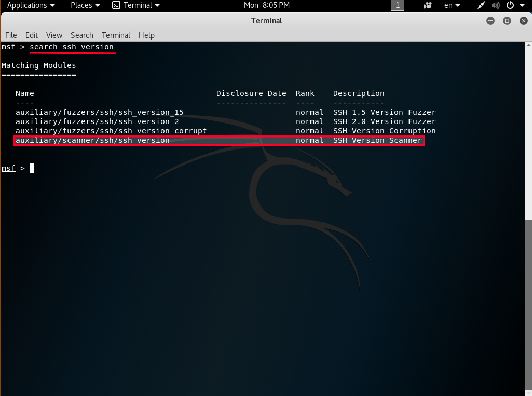Click the screen recorder camera icon
532x396 pixels.
428,5
